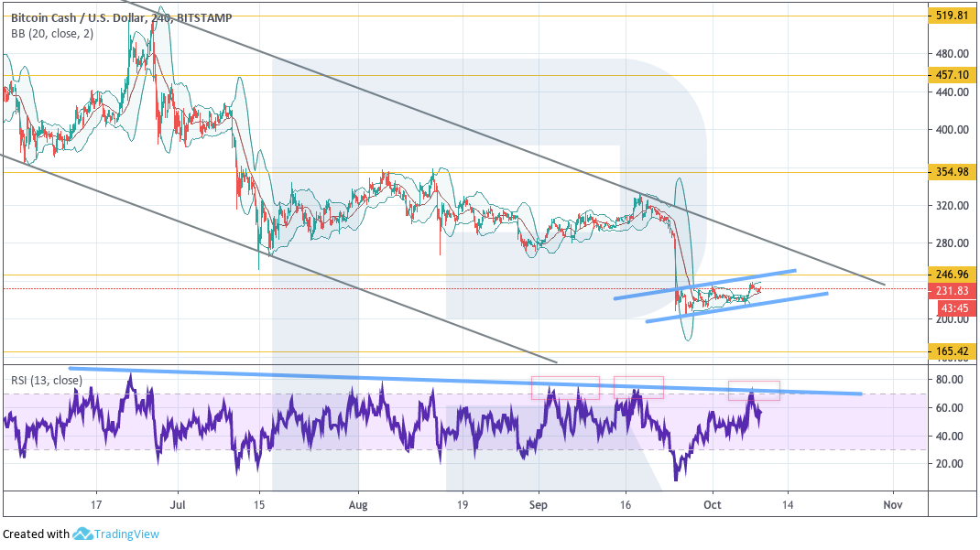Select the Aug date on the time axis
The image size is (980, 550).
(x=358, y=504)
